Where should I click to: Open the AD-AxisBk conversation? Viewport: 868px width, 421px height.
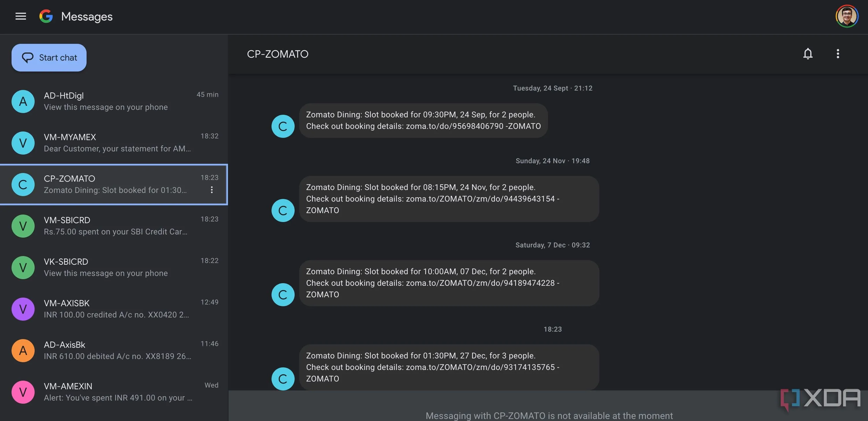click(x=114, y=351)
